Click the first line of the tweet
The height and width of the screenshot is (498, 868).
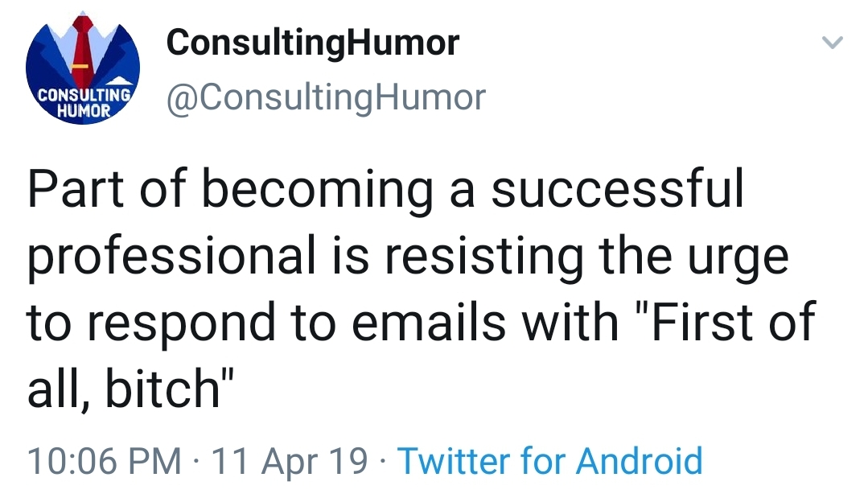coord(386,187)
